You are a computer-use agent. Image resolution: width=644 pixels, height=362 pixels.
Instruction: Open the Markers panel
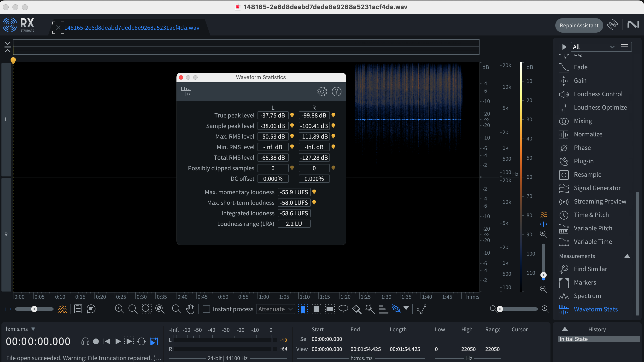tap(585, 282)
